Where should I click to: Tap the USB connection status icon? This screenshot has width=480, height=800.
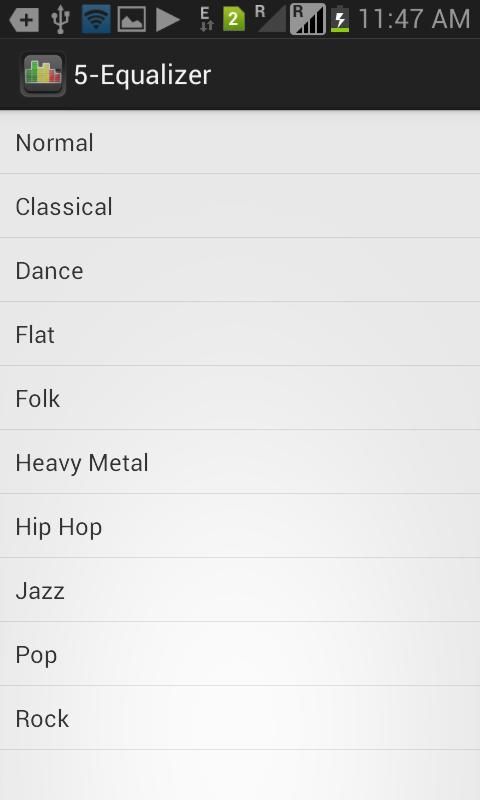[x=60, y=20]
